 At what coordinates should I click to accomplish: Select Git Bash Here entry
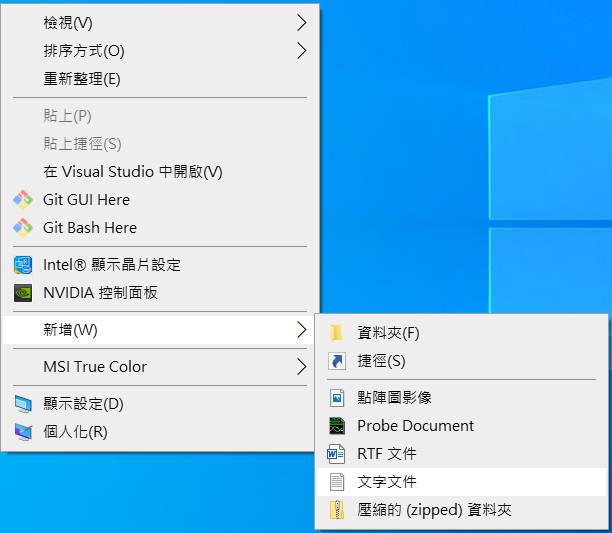click(x=160, y=228)
